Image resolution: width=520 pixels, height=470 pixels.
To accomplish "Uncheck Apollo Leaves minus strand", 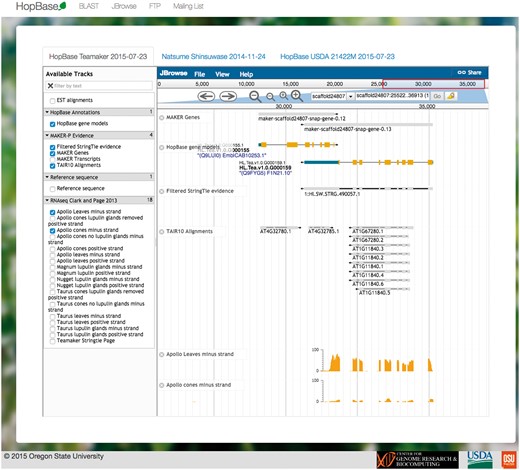I will pos(52,212).
